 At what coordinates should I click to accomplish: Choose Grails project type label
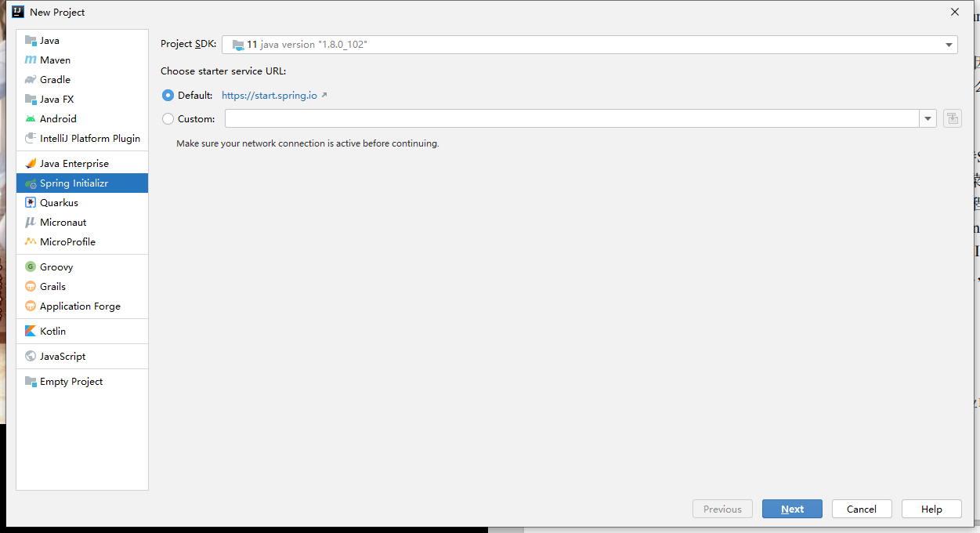(x=52, y=287)
